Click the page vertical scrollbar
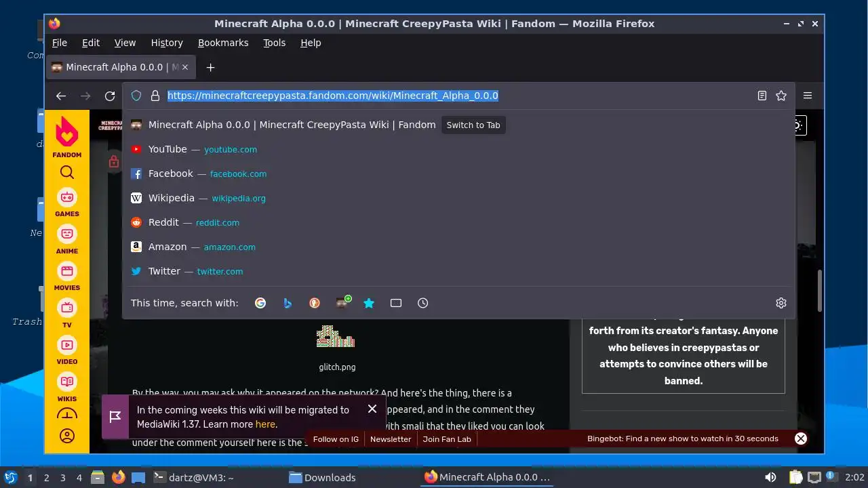 [819, 291]
